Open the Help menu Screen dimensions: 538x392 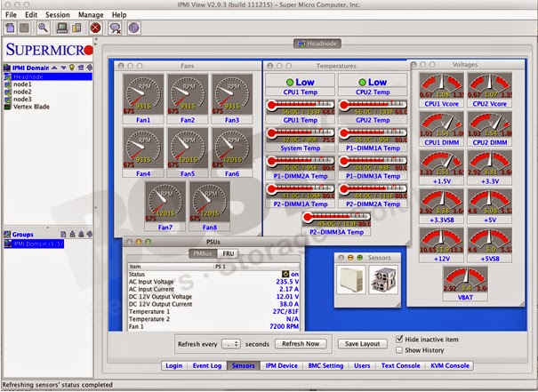[119, 15]
